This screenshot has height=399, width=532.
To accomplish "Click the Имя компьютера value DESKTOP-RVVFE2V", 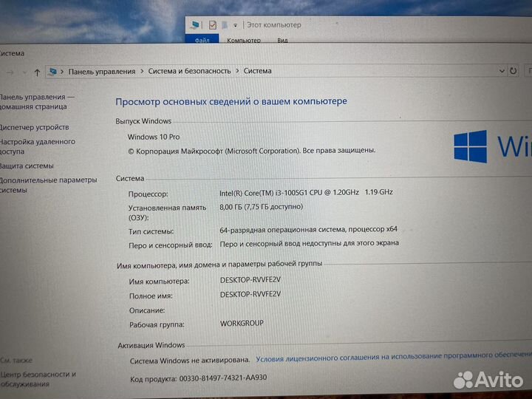I will click(x=250, y=280).
